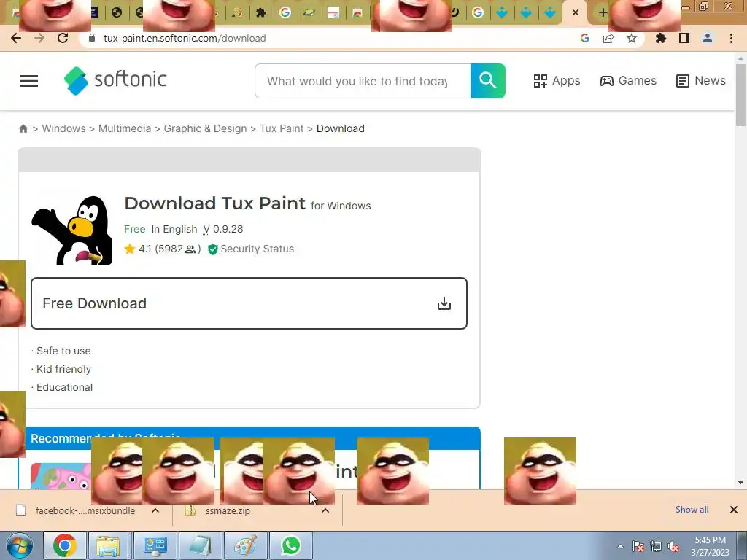747x560 pixels.
Task: Open the Chrome three-dot menu
Action: coord(731,38)
